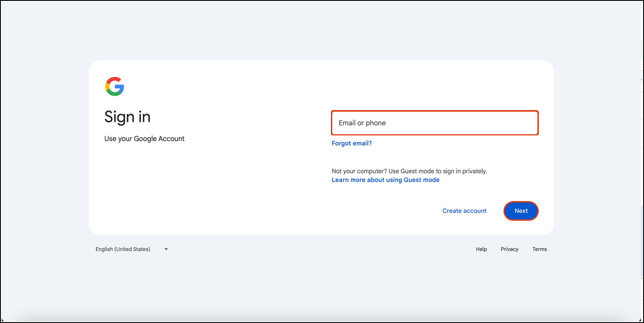
Task: Click the "Forgot email?" link
Action: coord(351,143)
